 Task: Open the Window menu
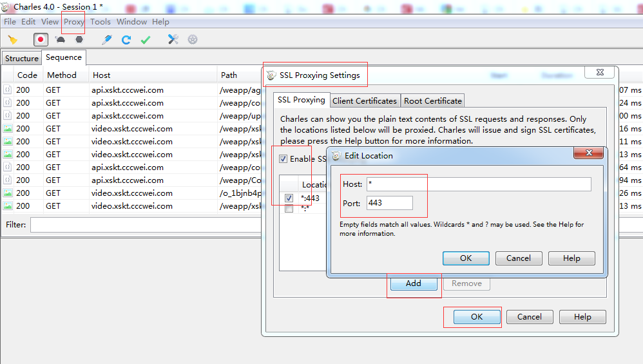click(x=131, y=22)
